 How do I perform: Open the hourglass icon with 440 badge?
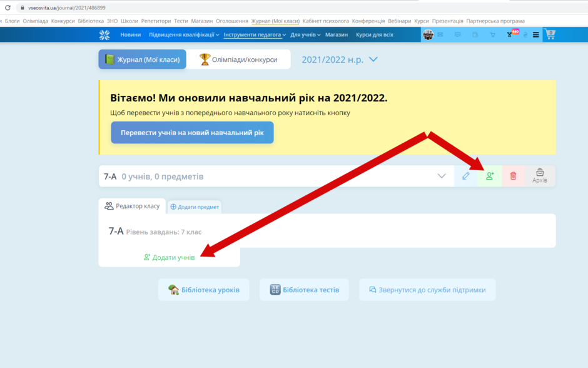click(512, 34)
